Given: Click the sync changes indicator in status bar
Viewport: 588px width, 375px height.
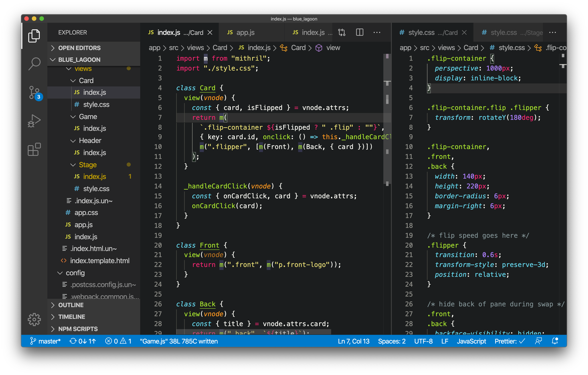Looking at the screenshot, I should (82, 341).
